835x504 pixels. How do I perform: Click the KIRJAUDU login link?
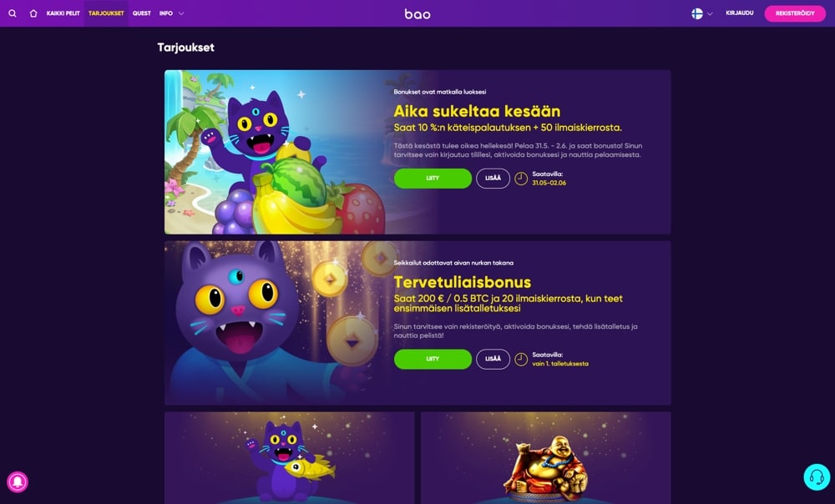pyautogui.click(x=740, y=13)
